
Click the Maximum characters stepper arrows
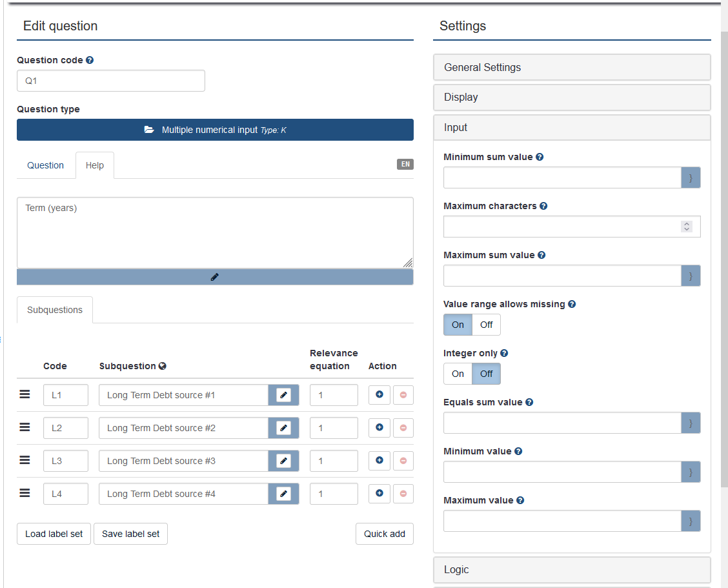687,227
